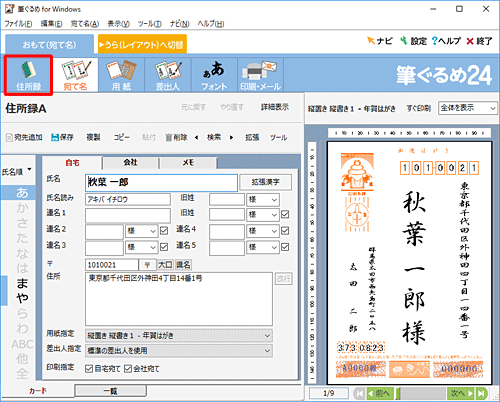Click the 拡張漢字 button
This screenshot has height=402, width=500.
266,182
